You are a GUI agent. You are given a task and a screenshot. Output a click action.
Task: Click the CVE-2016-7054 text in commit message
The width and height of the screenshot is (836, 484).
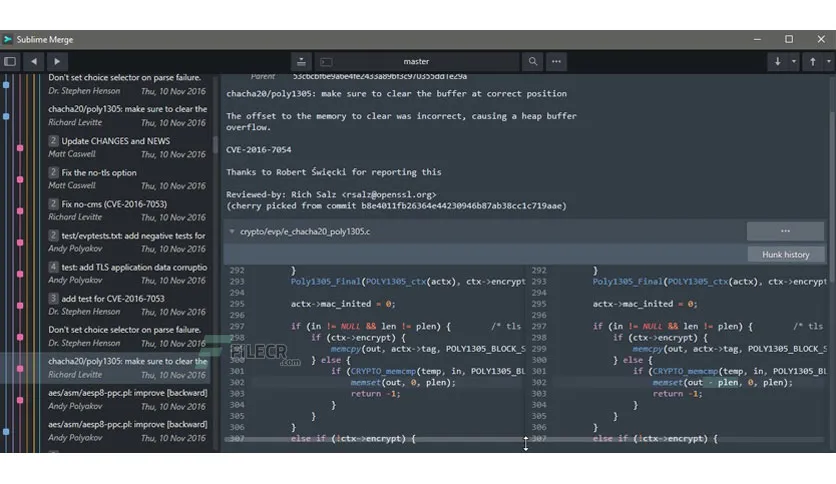tap(259, 150)
